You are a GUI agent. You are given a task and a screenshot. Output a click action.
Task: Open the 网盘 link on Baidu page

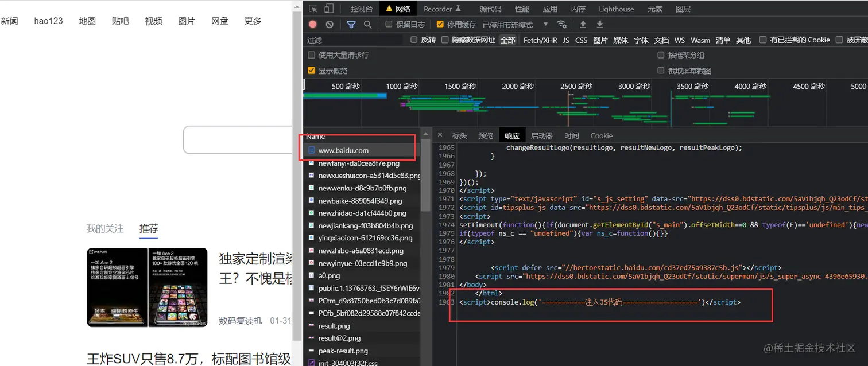[220, 21]
